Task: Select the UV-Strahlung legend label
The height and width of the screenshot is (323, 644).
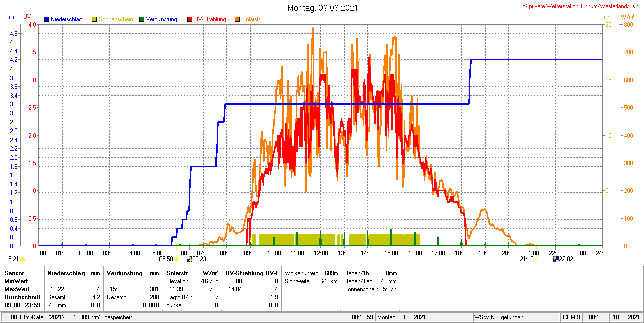Action: tap(210, 19)
